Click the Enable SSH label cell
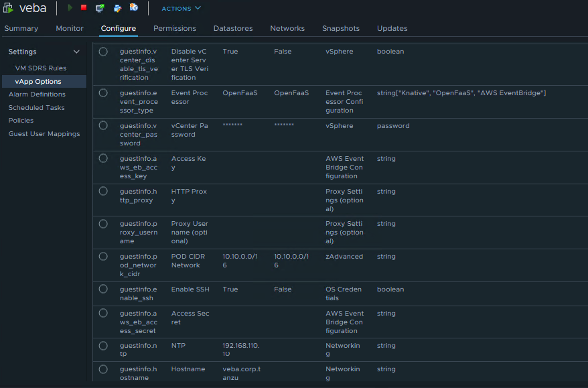Image resolution: width=588 pixels, height=388 pixels. [x=190, y=289]
